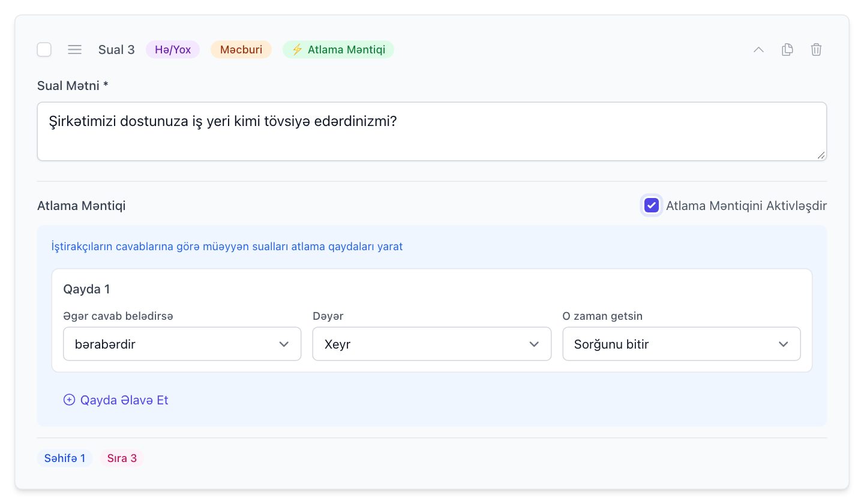Click the Atlama Məntiqi section heading
Image resolution: width=864 pixels, height=504 pixels.
[82, 206]
